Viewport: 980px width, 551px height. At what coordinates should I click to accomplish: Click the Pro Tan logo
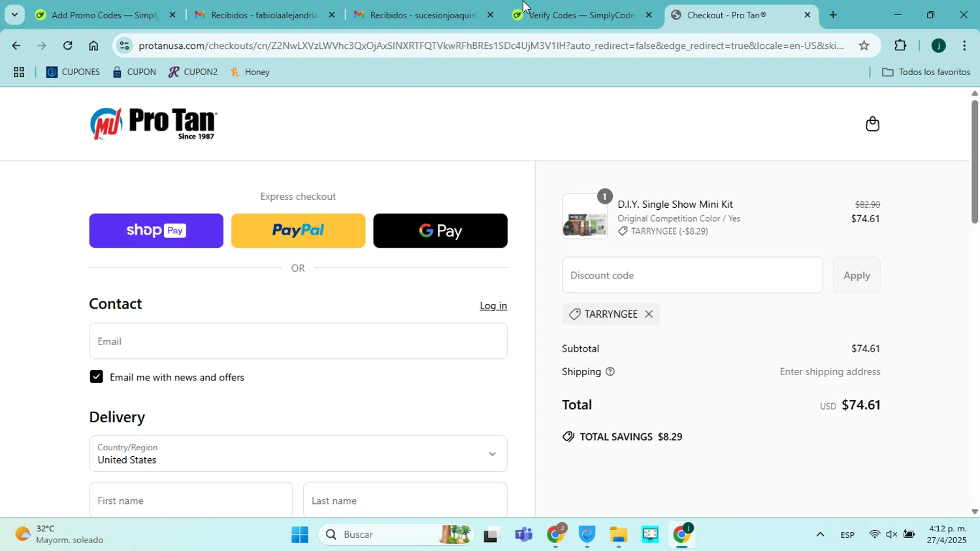[x=154, y=124]
